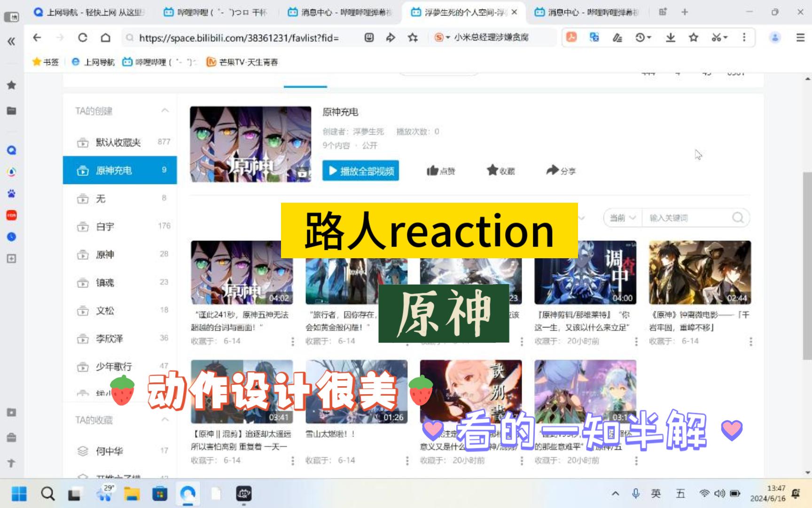The width and height of the screenshot is (812, 508).
Task: Open the sidebar favorites star icon
Action: (11, 85)
